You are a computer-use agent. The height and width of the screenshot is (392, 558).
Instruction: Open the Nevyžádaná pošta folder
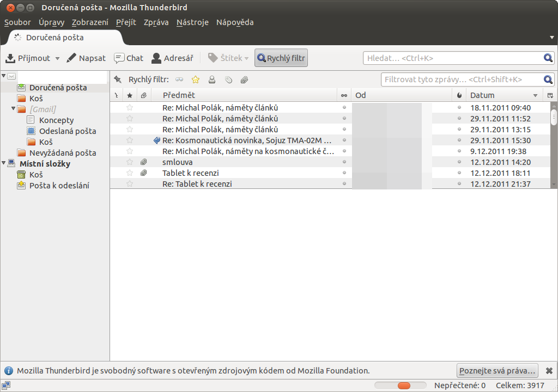click(x=63, y=152)
